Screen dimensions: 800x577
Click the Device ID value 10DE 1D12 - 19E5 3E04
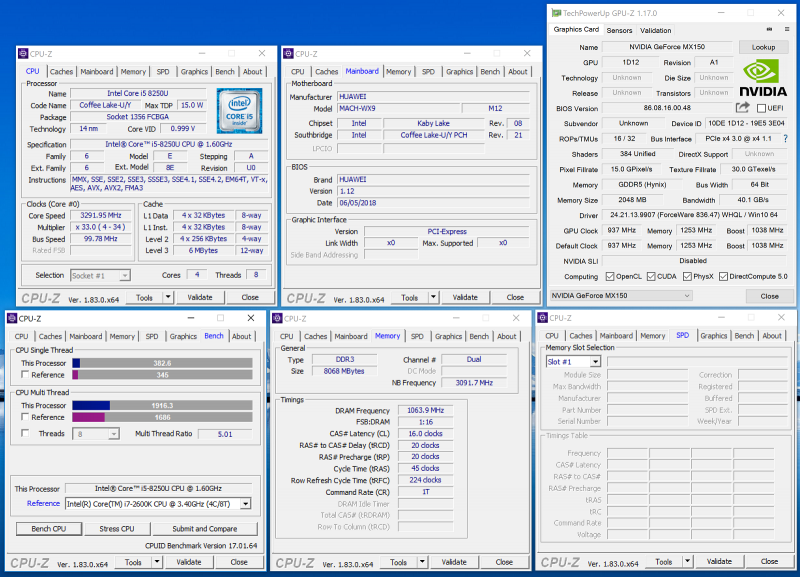click(745, 123)
